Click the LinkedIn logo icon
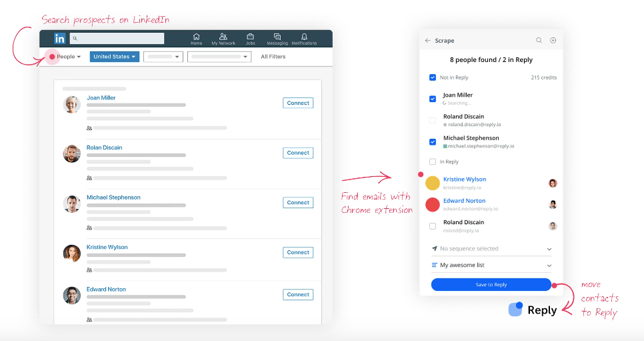 tap(59, 39)
